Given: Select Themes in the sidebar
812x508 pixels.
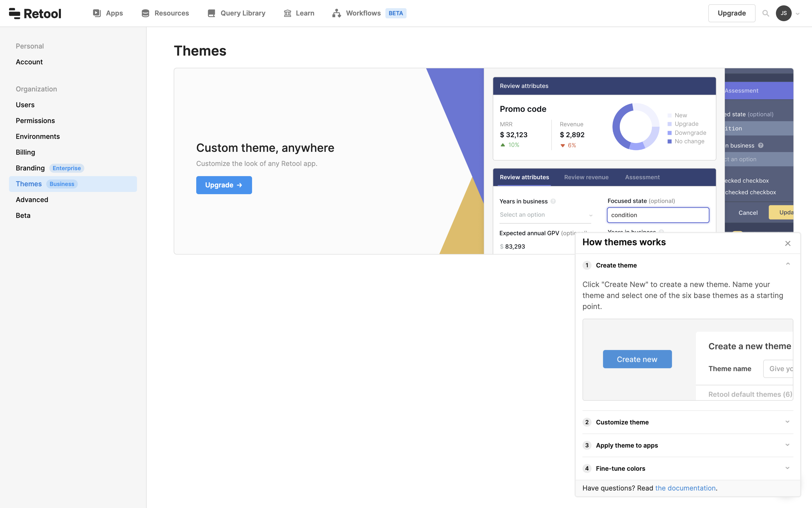Looking at the screenshot, I should (x=73, y=184).
